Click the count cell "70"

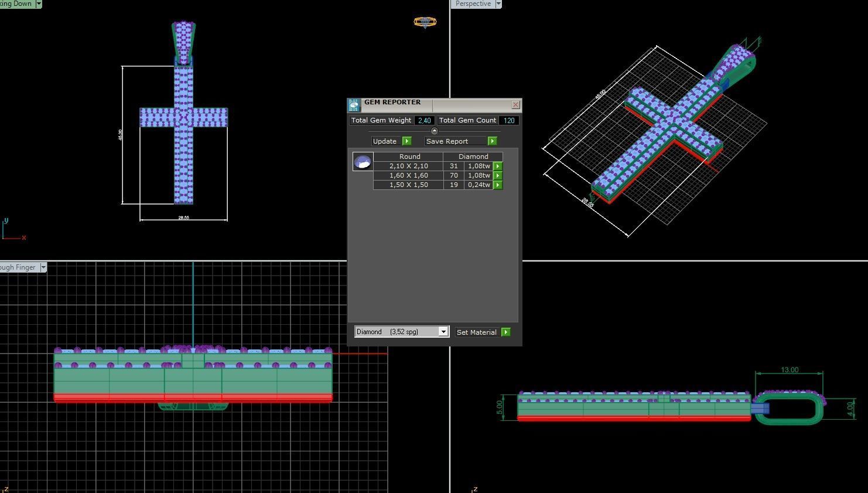coord(453,175)
